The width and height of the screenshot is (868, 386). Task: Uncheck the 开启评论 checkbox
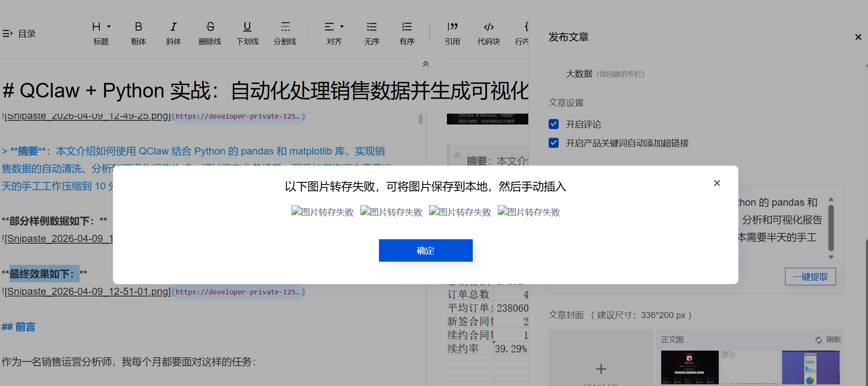point(554,124)
